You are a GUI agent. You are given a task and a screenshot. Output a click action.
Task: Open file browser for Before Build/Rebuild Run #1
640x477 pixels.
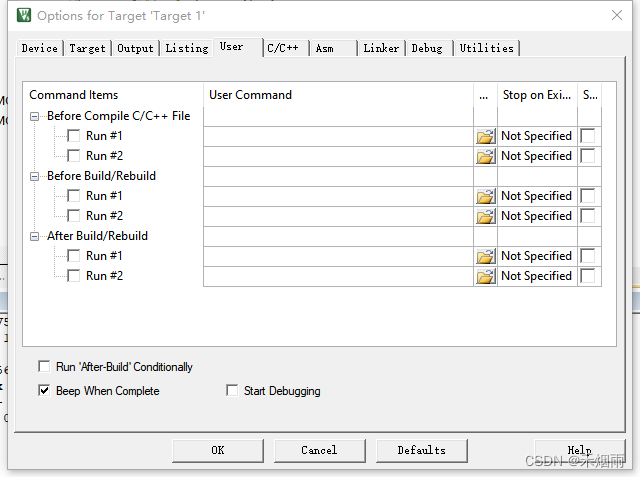point(486,196)
